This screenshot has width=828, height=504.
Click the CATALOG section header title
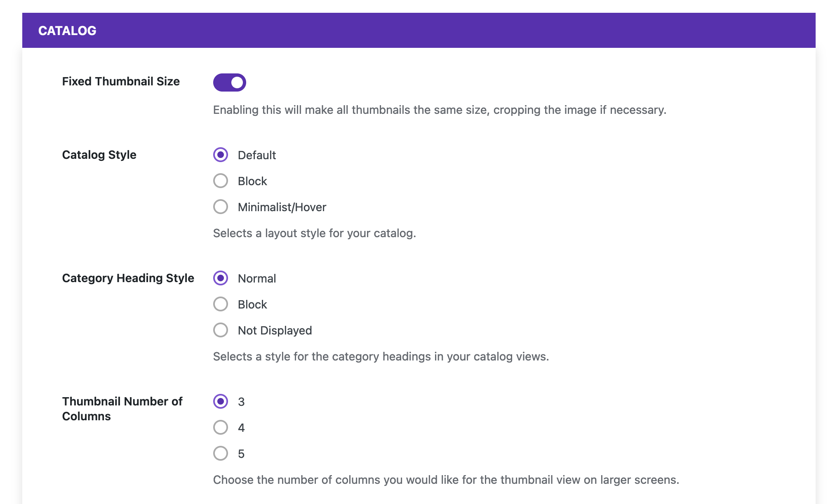(x=67, y=31)
